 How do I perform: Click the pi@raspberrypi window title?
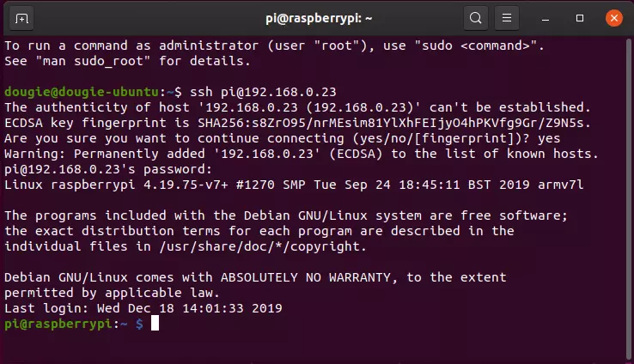319,19
